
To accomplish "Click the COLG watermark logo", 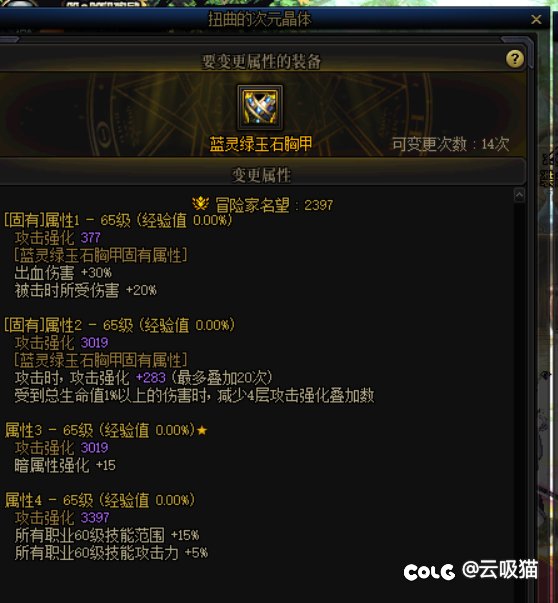I will [429, 572].
